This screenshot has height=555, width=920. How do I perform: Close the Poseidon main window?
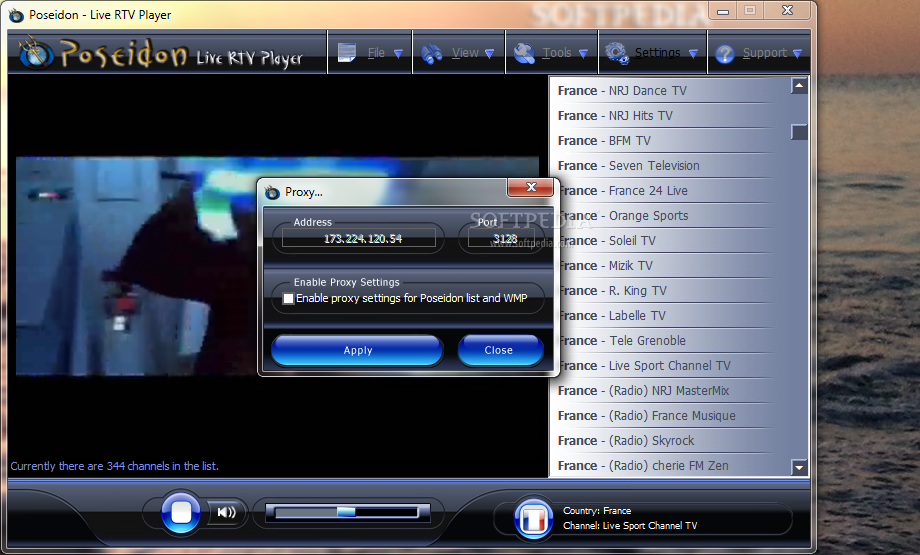point(787,11)
